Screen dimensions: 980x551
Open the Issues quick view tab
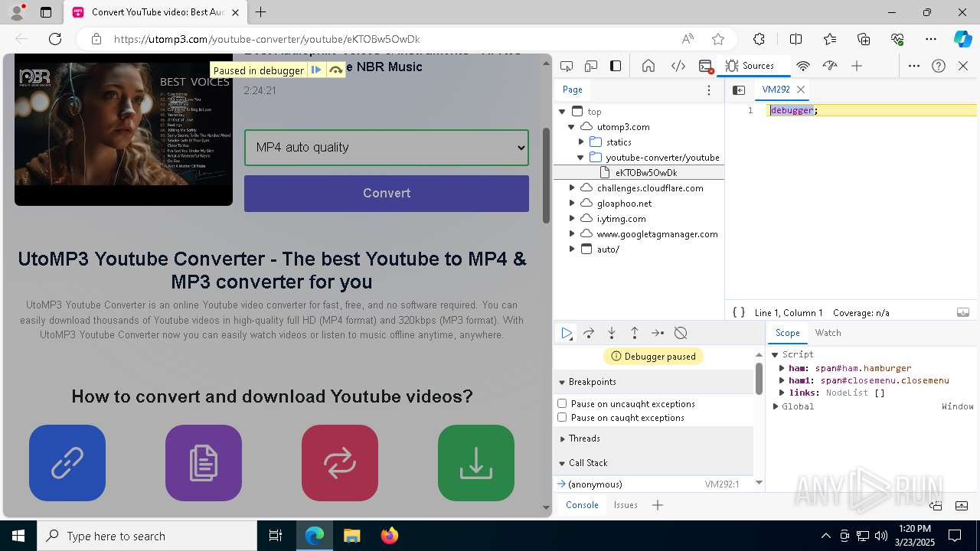tap(626, 505)
